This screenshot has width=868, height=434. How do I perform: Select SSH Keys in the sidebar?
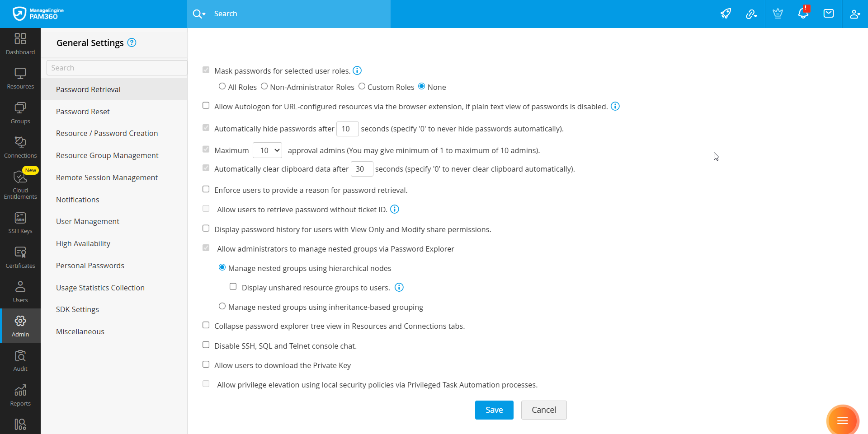[20, 222]
